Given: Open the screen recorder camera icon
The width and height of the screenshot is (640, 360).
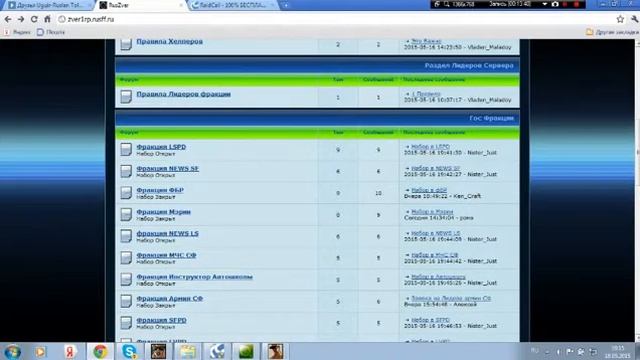Looking at the screenshot, I should [x=555, y=4].
